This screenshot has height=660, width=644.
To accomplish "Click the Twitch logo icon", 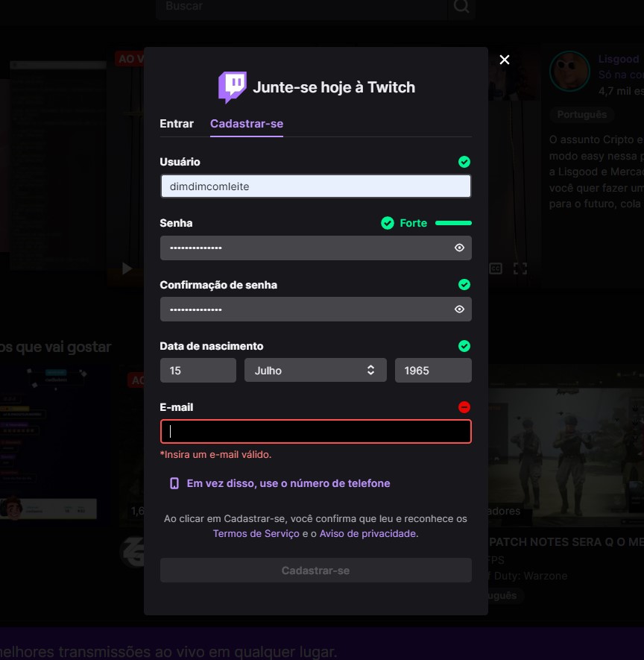I will [233, 87].
